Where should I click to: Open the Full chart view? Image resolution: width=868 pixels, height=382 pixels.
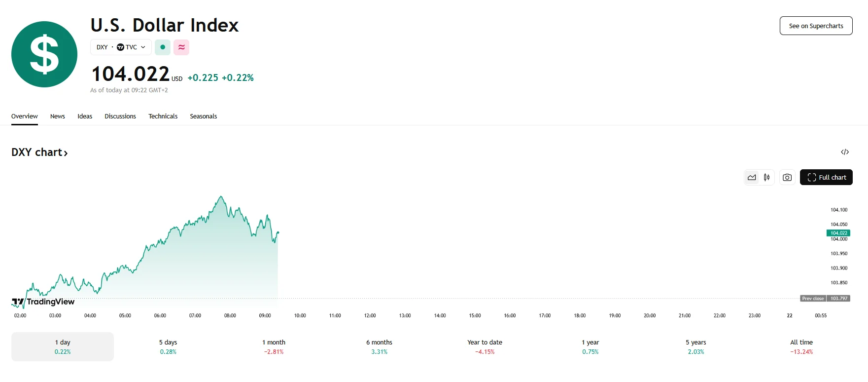pos(826,178)
